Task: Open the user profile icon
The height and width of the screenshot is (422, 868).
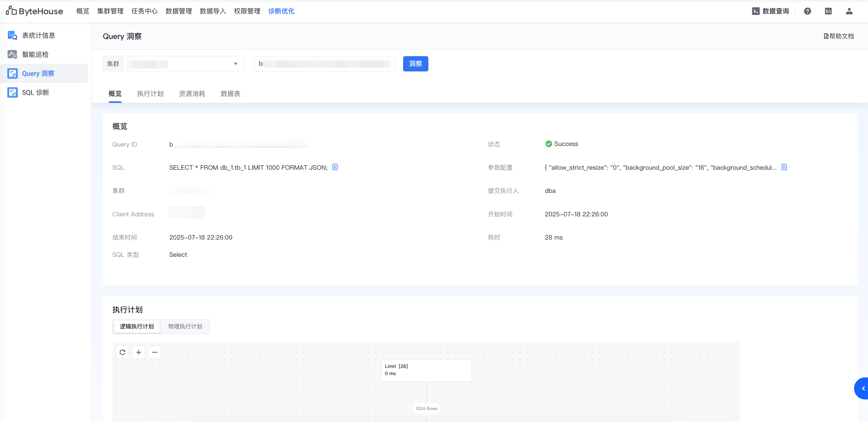Action: coord(849,11)
